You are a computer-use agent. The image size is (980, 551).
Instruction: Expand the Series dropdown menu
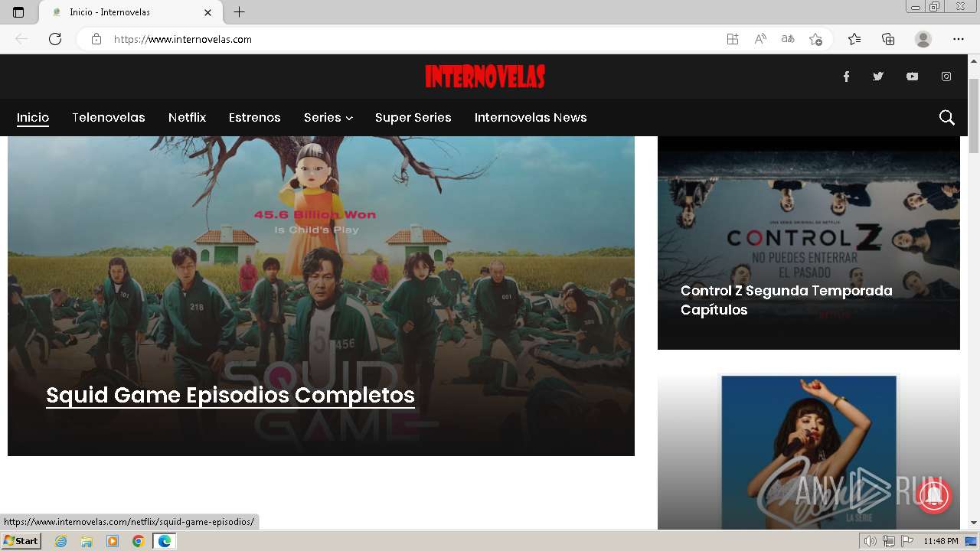pos(328,117)
